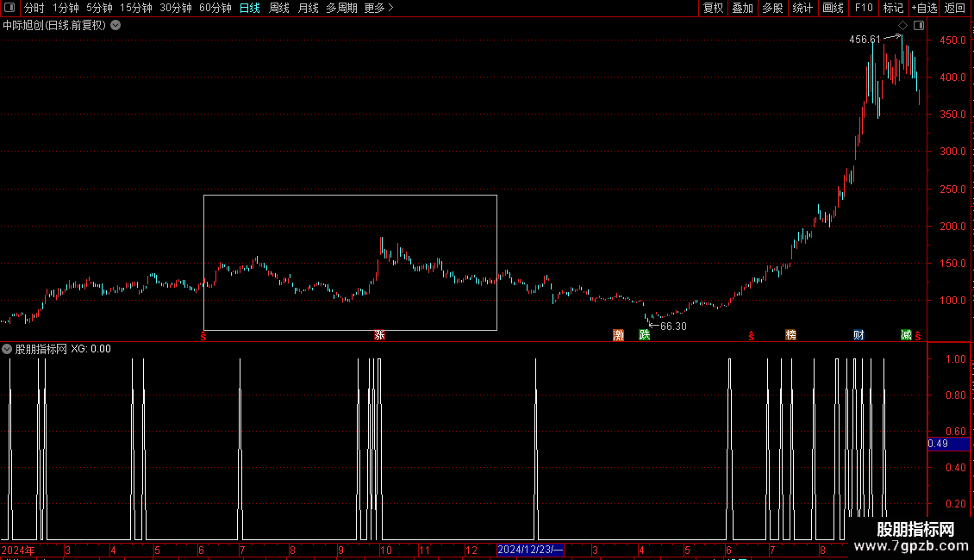This screenshot has height=560, width=974.
Task: Expand the 更多 periods menu
Action: coord(378,8)
